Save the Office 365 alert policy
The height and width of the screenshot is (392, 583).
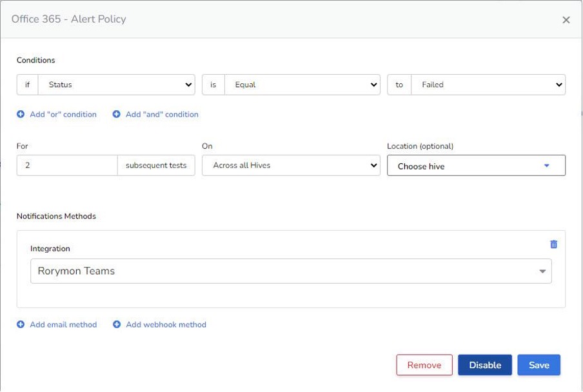pos(539,364)
